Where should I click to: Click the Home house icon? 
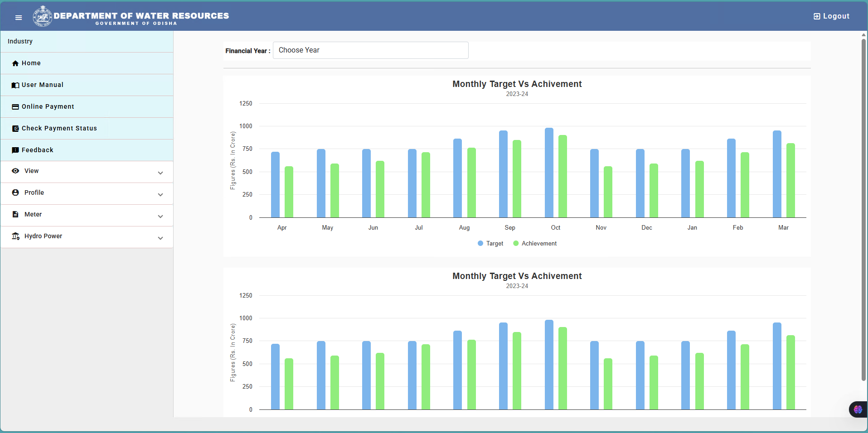[x=15, y=63]
